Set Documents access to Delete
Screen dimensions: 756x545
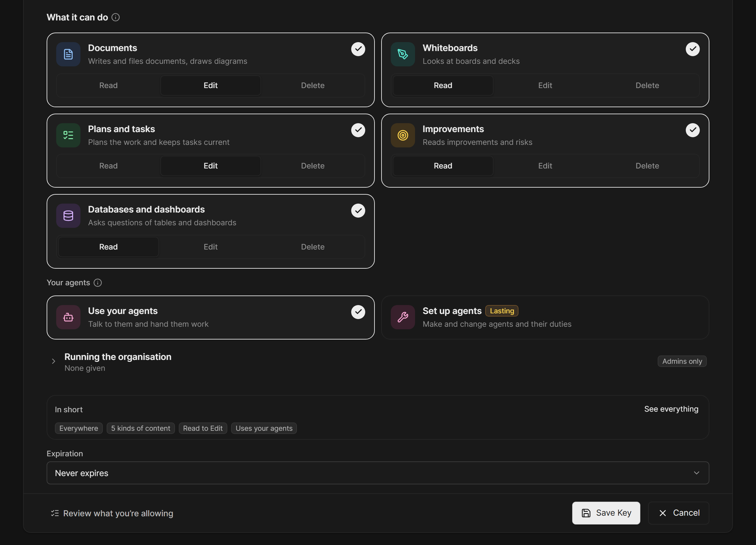point(313,85)
